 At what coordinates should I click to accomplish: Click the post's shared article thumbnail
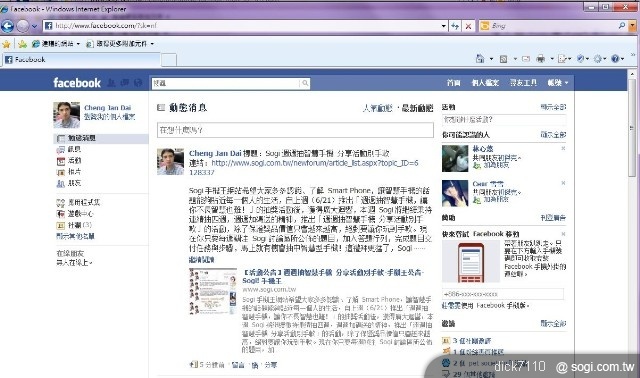coord(213,291)
